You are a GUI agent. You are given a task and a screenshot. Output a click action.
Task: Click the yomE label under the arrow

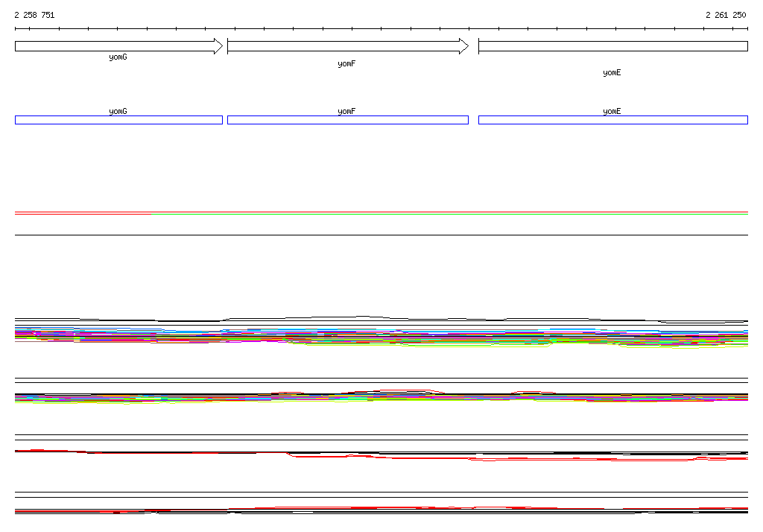(x=612, y=73)
